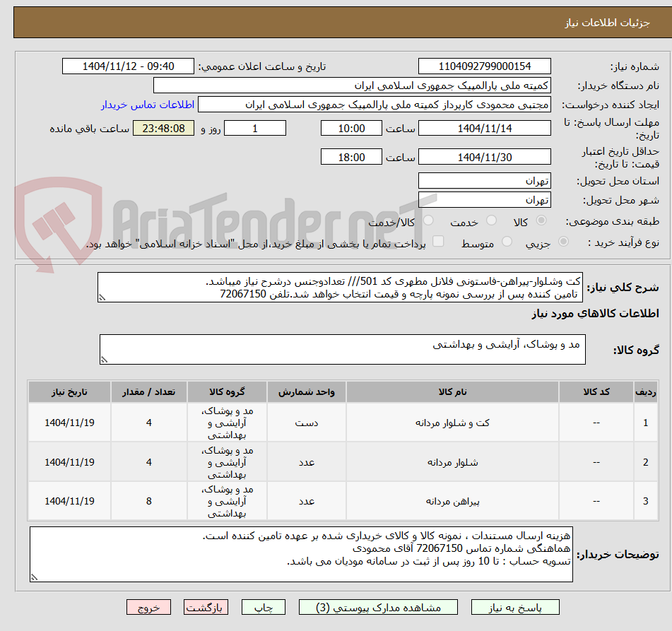Image resolution: width=672 pixels, height=631 pixels.
Task: Click the resize handle of گروه کالا box
Action: [x=104, y=360]
